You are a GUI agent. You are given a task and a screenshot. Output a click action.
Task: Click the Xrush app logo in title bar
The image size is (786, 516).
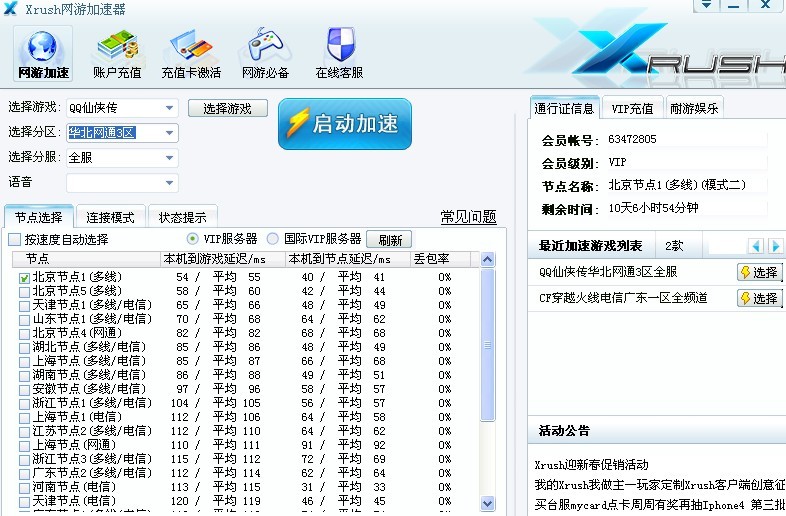(11, 8)
